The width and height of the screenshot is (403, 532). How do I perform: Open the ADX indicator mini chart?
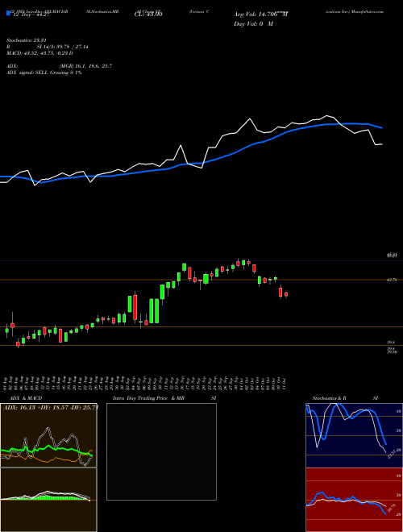click(48, 435)
